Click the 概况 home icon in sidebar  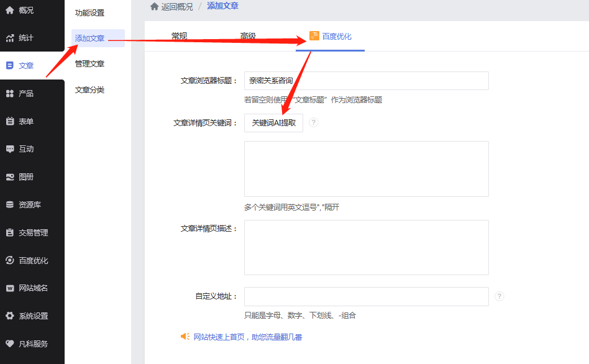click(10, 10)
